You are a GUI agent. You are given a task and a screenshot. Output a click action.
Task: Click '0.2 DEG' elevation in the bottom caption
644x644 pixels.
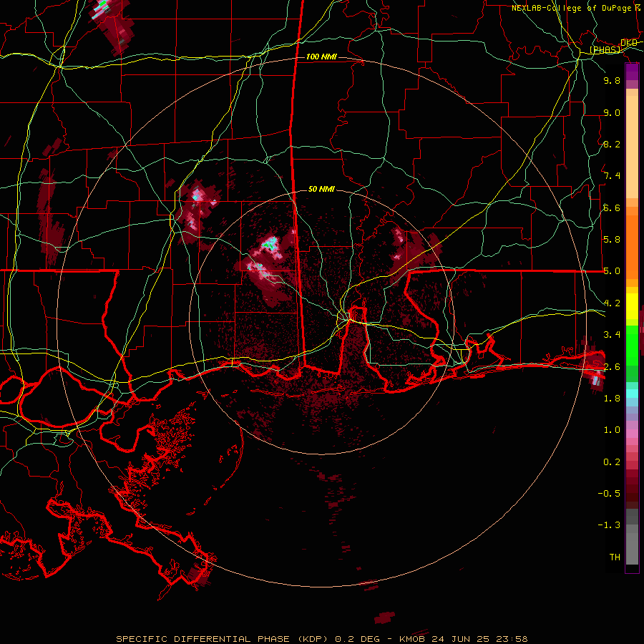(356, 639)
